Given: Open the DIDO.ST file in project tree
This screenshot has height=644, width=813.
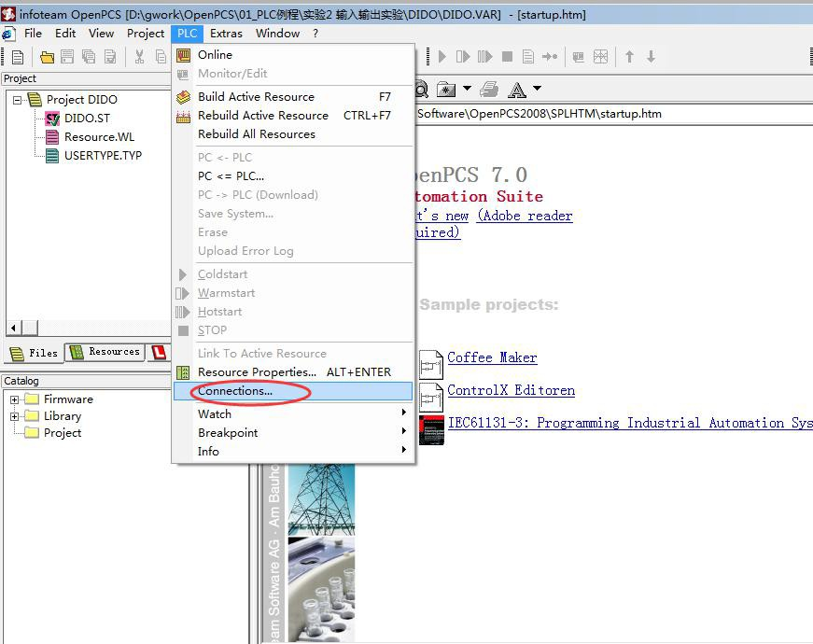Looking at the screenshot, I should click(x=86, y=119).
